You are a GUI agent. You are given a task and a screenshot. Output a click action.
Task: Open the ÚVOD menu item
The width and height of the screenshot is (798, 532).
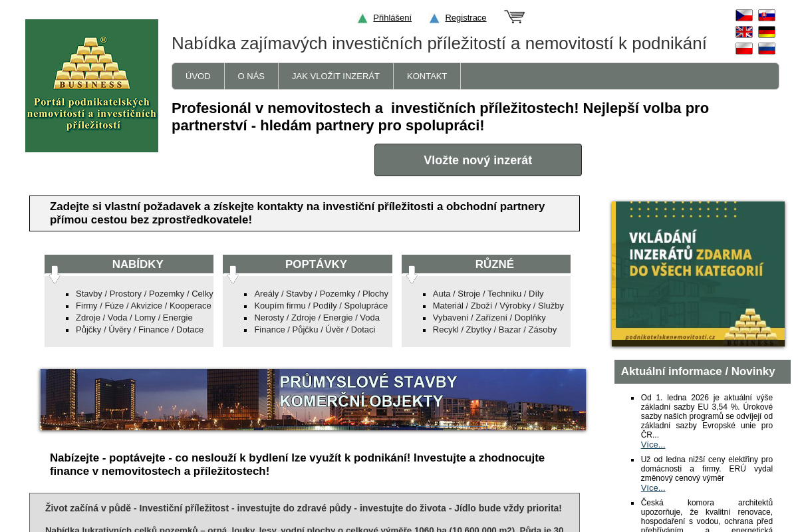[x=198, y=76]
